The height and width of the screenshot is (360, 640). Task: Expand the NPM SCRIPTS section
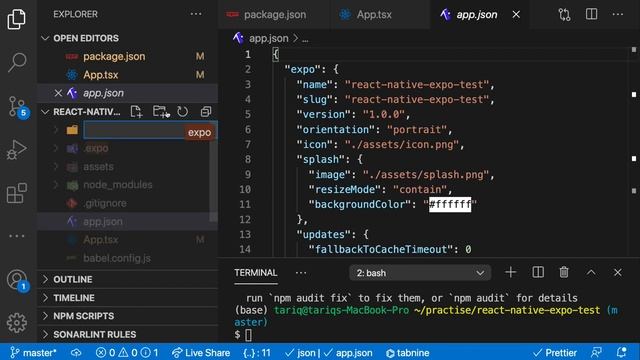[x=127, y=316]
